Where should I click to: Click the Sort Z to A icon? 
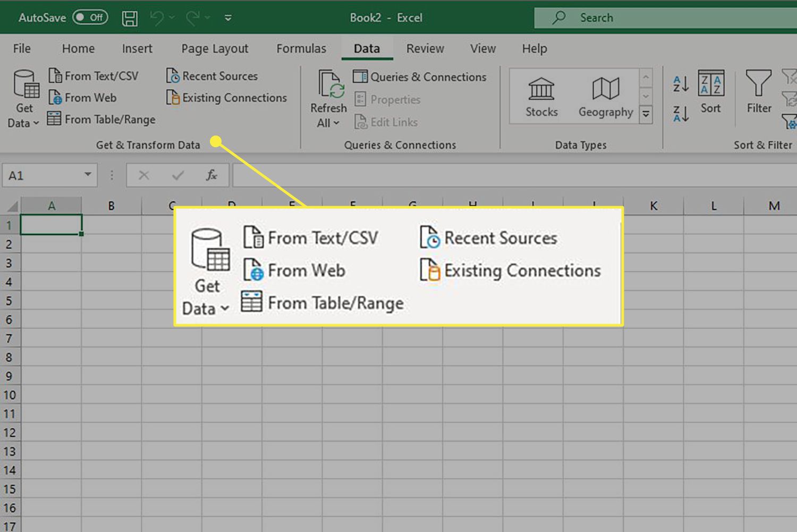680,113
